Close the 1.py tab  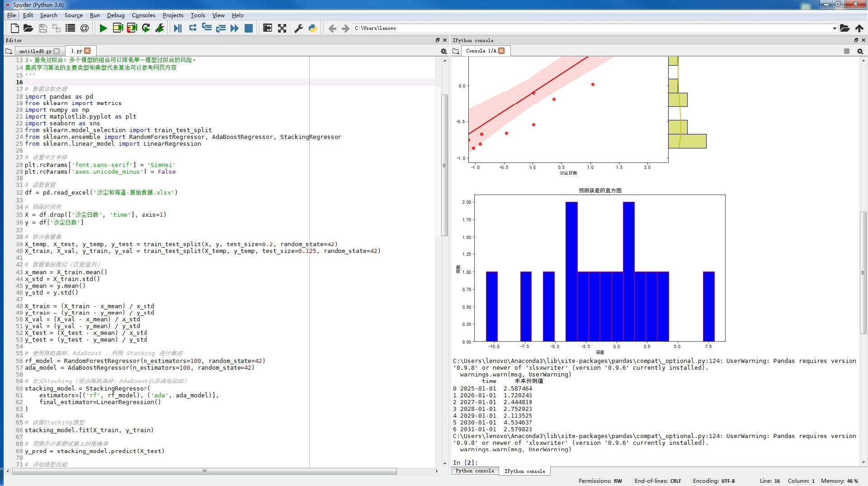point(88,51)
